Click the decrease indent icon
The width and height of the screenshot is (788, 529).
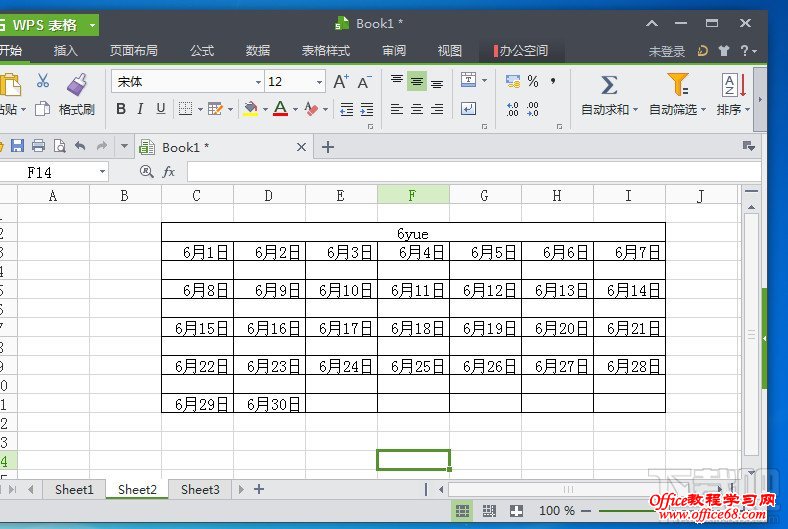(x=347, y=109)
